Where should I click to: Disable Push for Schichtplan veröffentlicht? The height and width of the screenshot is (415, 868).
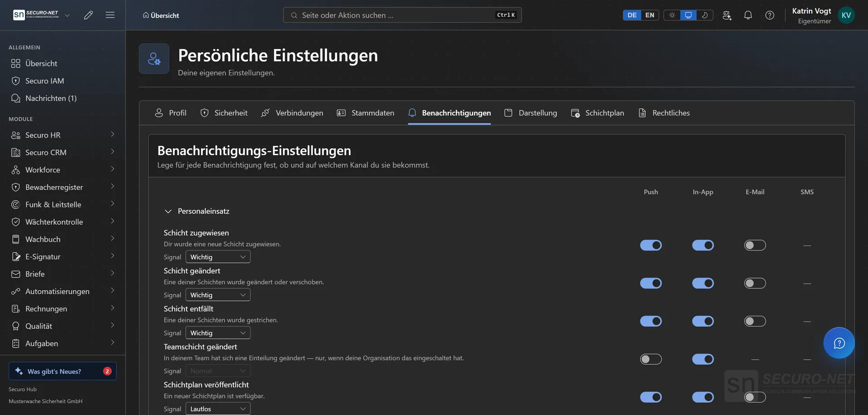pyautogui.click(x=651, y=397)
